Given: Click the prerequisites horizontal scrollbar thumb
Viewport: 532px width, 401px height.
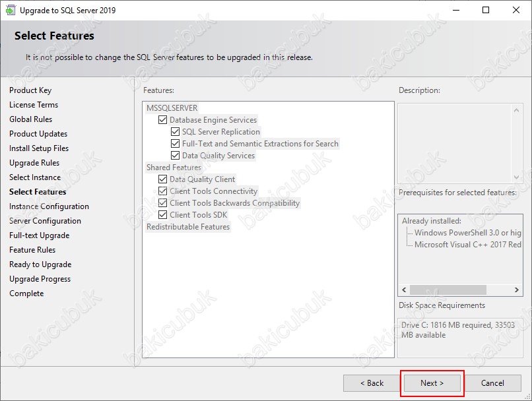Looking at the screenshot, I should [448, 290].
